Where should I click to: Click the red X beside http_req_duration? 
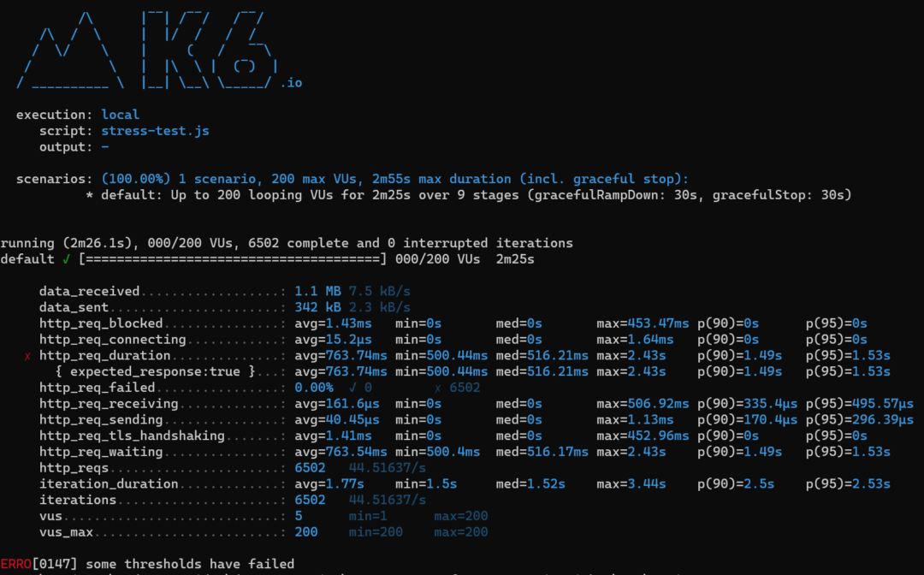pos(27,356)
